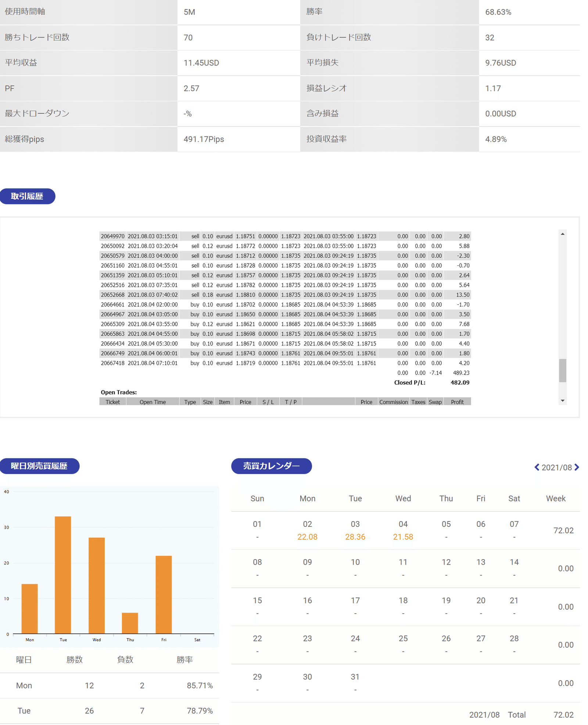The image size is (588, 725).
Task: Click calendar day 31
Action: pyautogui.click(x=355, y=677)
